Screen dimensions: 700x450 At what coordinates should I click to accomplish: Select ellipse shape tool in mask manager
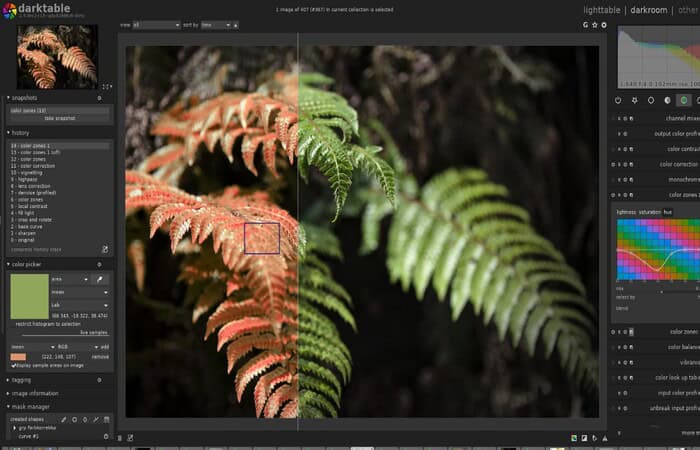(85, 419)
